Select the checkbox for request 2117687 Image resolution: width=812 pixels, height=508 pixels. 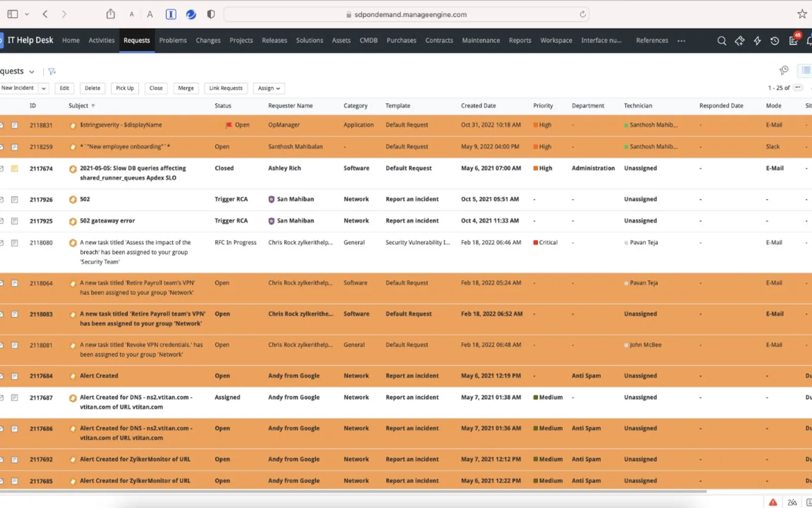2,398
